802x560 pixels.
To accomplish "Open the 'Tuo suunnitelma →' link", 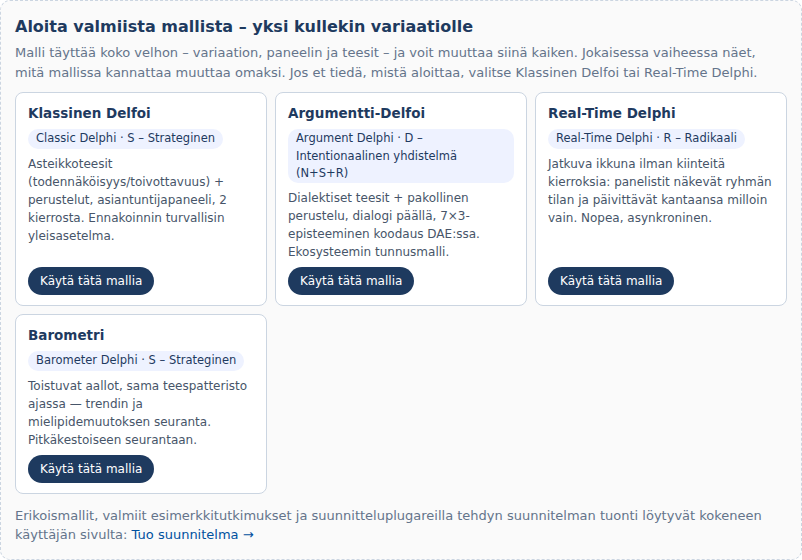I will (x=193, y=534).
